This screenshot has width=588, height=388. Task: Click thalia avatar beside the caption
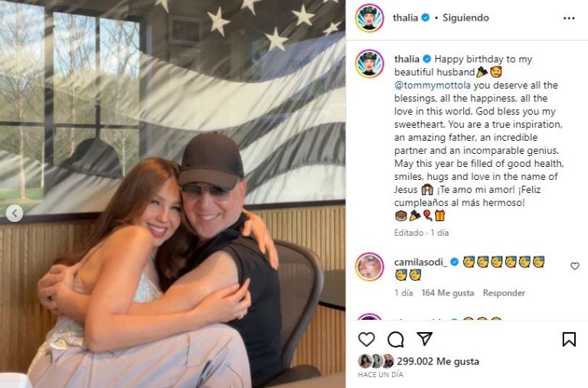click(x=369, y=64)
